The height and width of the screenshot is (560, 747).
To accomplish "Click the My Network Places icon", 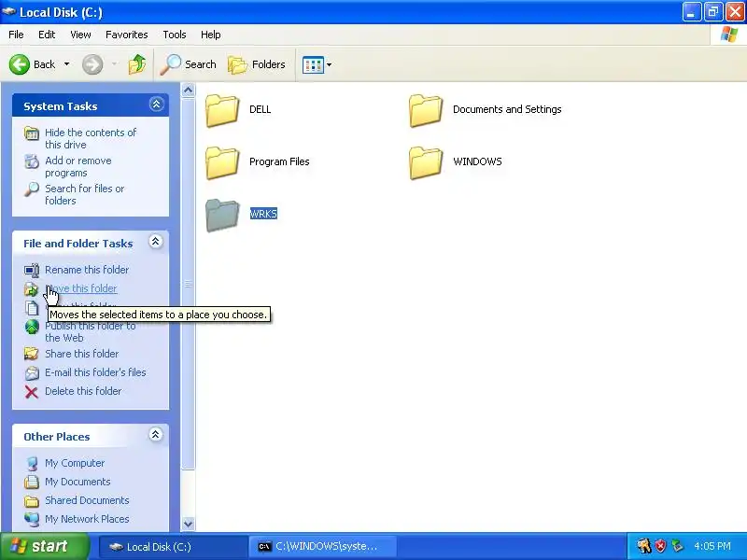I will click(x=32, y=520).
